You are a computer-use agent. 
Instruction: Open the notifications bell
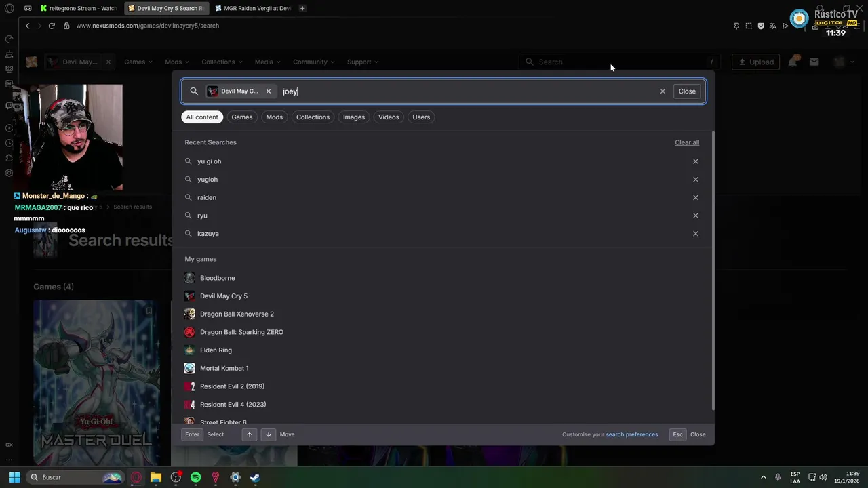point(793,62)
